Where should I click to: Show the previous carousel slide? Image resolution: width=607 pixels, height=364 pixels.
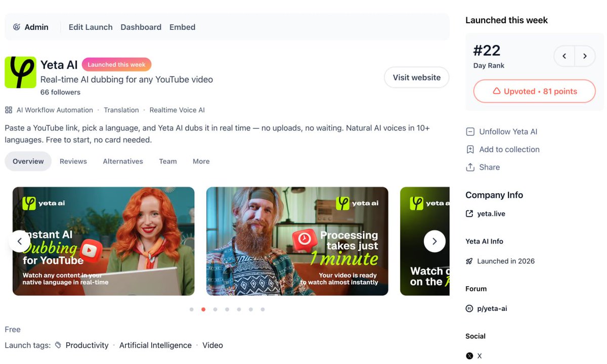pyautogui.click(x=19, y=241)
